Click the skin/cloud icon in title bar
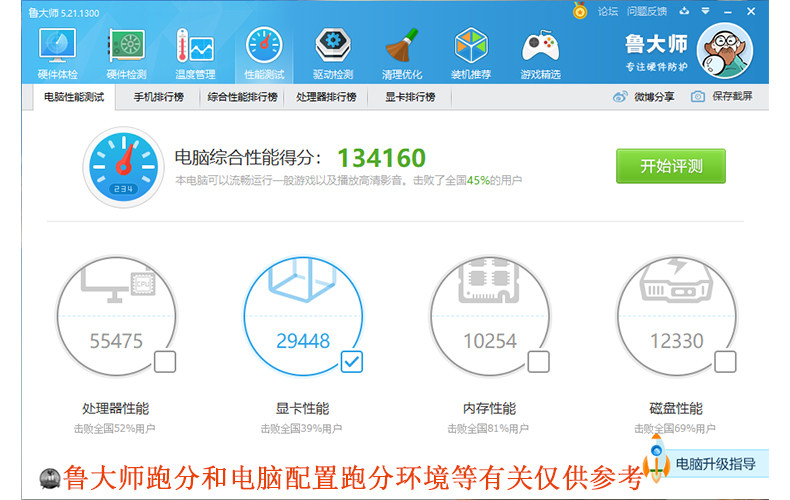 tap(684, 11)
